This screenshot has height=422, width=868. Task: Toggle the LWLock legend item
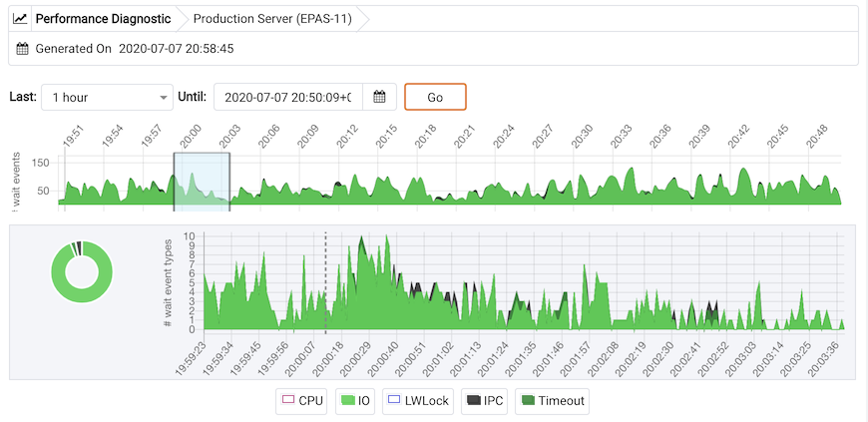pyautogui.click(x=417, y=401)
